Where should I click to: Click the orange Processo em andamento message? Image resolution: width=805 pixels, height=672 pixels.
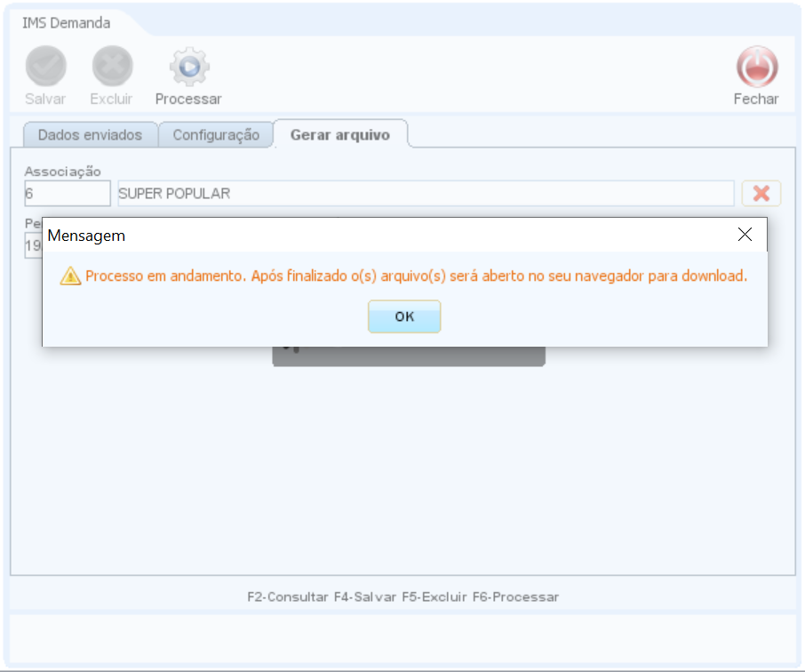(416, 276)
